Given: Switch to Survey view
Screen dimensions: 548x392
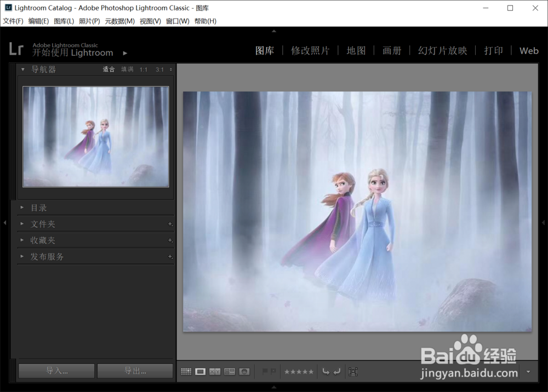Looking at the screenshot, I should coord(229,372).
